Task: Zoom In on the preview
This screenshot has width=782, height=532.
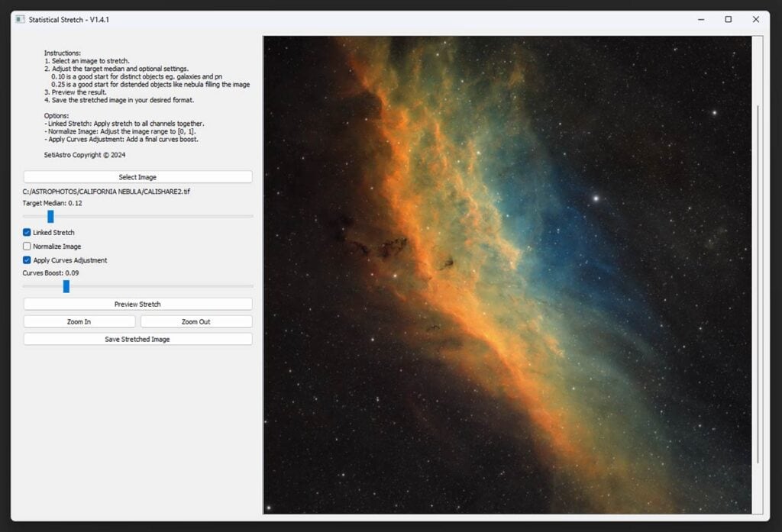Action: 79,321
